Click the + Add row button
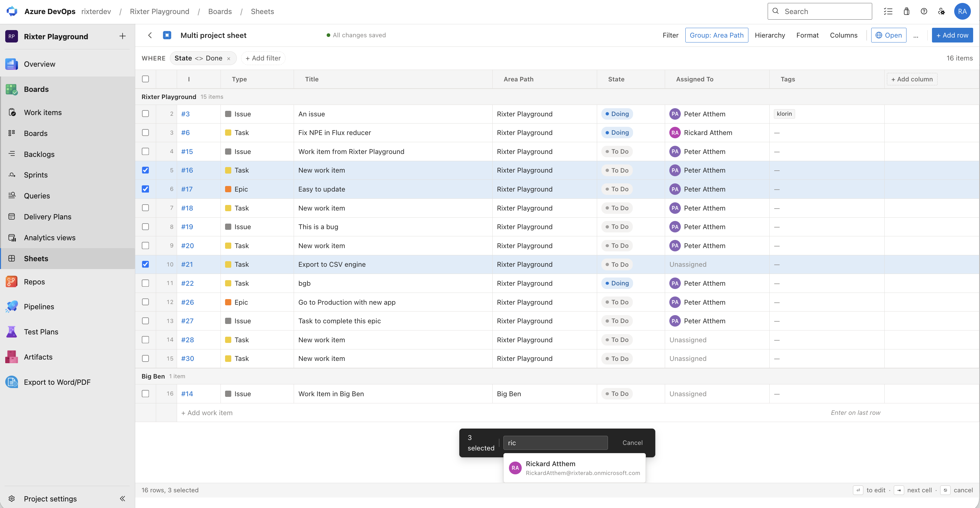Screen dimensions: 980x508 (952, 35)
